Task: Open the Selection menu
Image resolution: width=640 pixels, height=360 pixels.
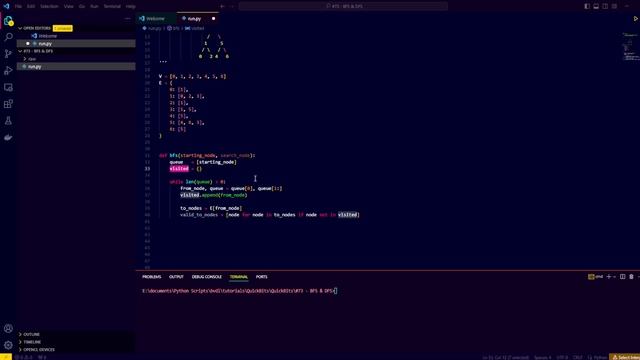Action: pyautogui.click(x=49, y=7)
